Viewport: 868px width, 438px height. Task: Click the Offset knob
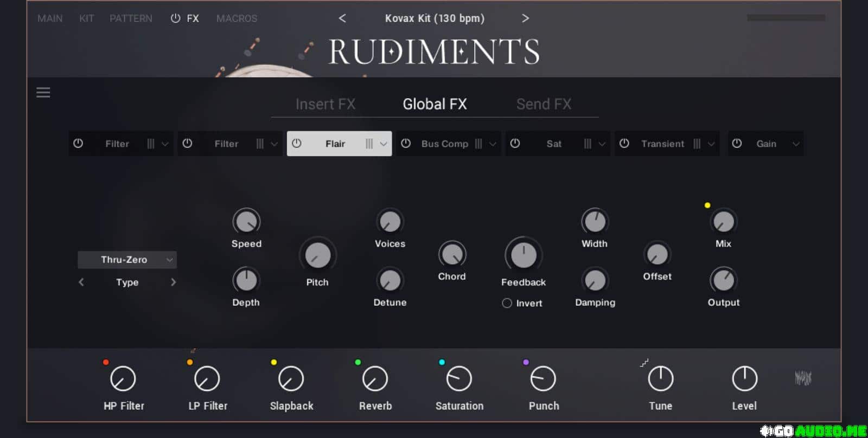(657, 254)
